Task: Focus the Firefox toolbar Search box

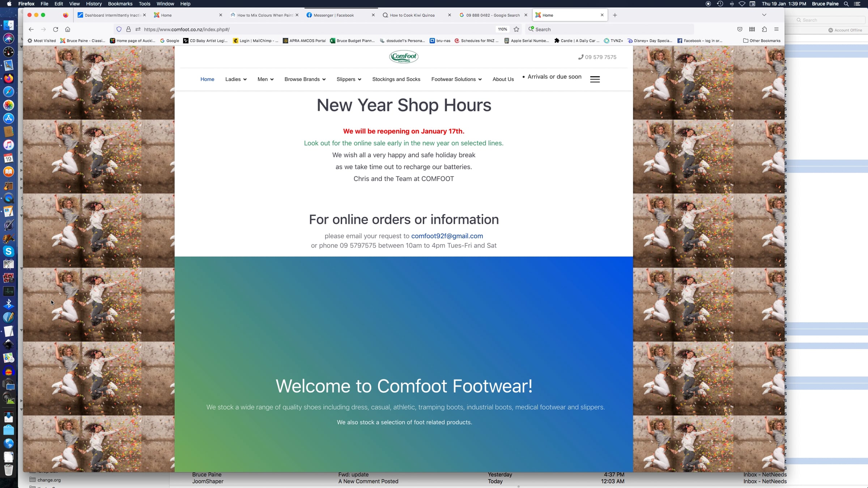Action: (610, 29)
